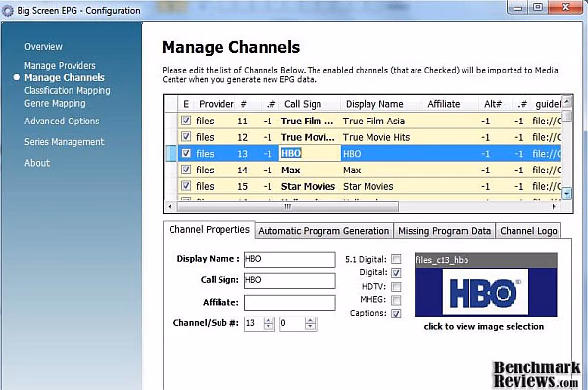Uncheck enabled box for True Film Asia row
588x390 pixels.
[186, 121]
